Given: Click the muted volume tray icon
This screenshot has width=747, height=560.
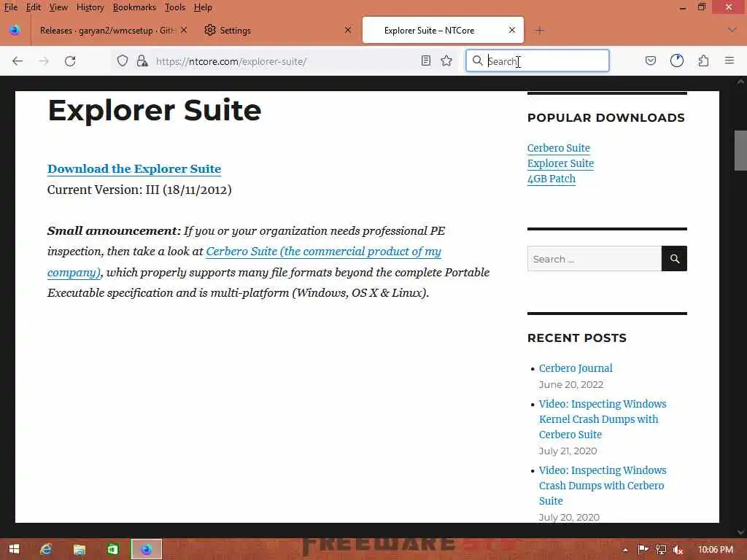Looking at the screenshot, I should pyautogui.click(x=678, y=550).
